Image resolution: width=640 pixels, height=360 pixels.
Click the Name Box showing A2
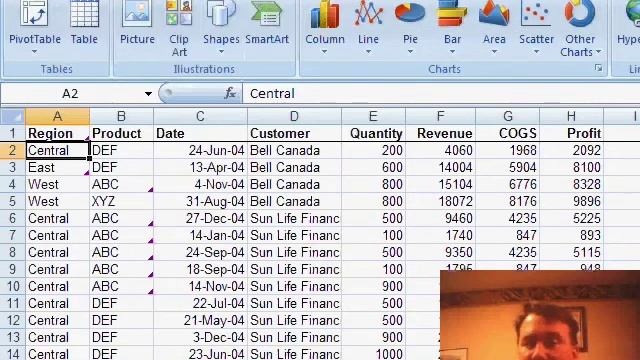click(70, 94)
